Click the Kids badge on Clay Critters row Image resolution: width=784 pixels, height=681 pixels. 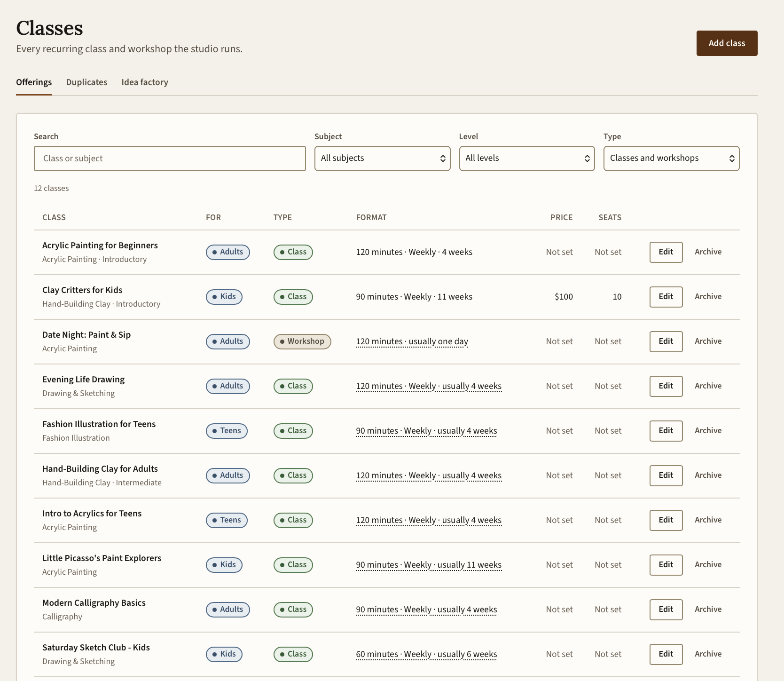click(x=224, y=297)
